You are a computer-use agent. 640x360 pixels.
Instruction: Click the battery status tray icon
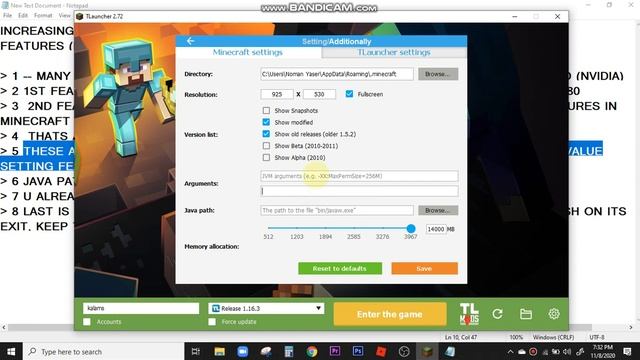tap(556, 352)
